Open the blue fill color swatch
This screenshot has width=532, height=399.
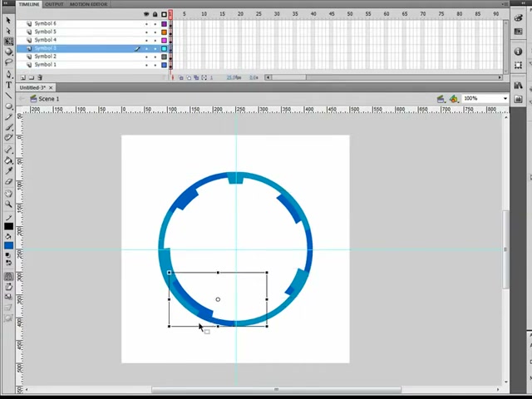[x=8, y=245]
